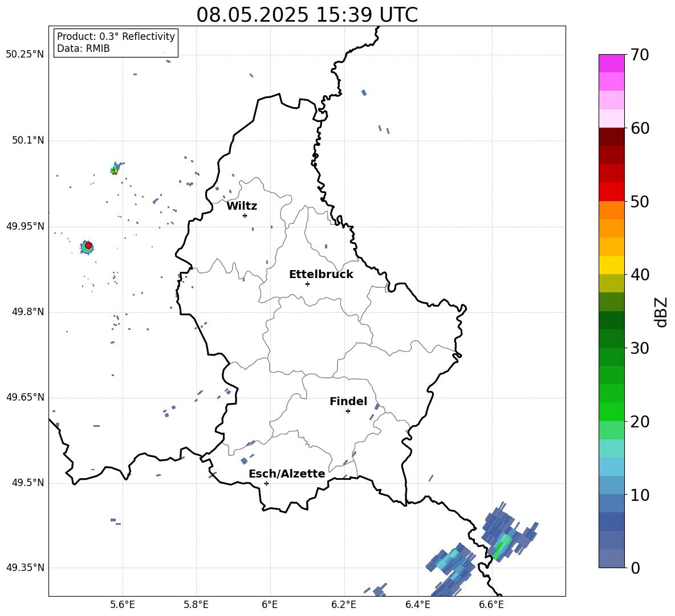675x616 pixels.
Task: Click the 6.6°E longitude label
Action: coord(491,605)
